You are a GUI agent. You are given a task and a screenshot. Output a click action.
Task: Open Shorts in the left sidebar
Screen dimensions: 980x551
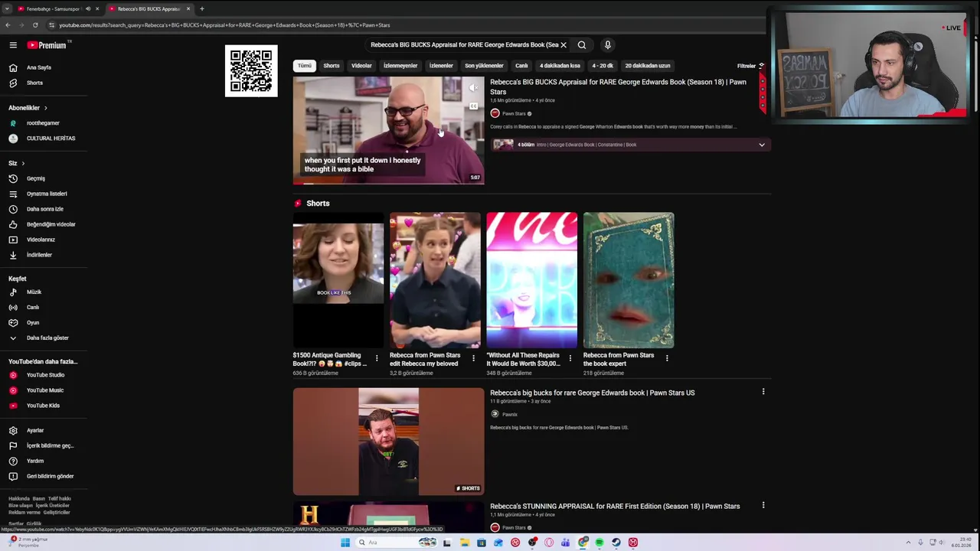[34, 83]
